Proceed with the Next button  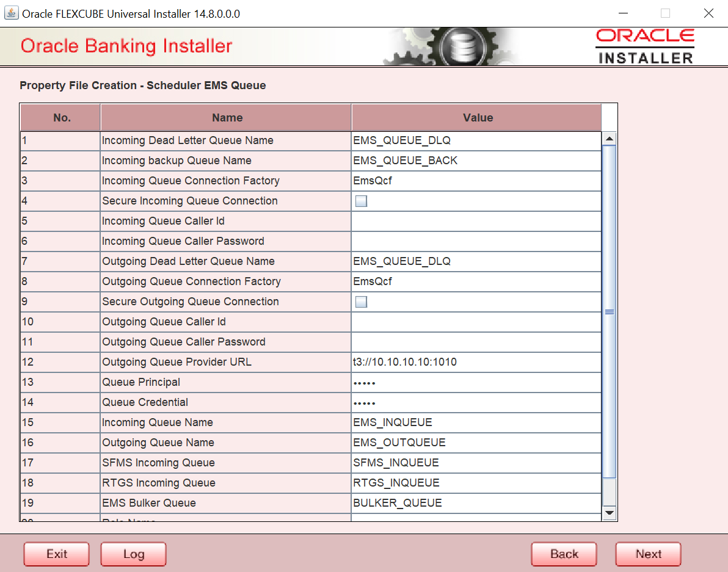tap(648, 554)
